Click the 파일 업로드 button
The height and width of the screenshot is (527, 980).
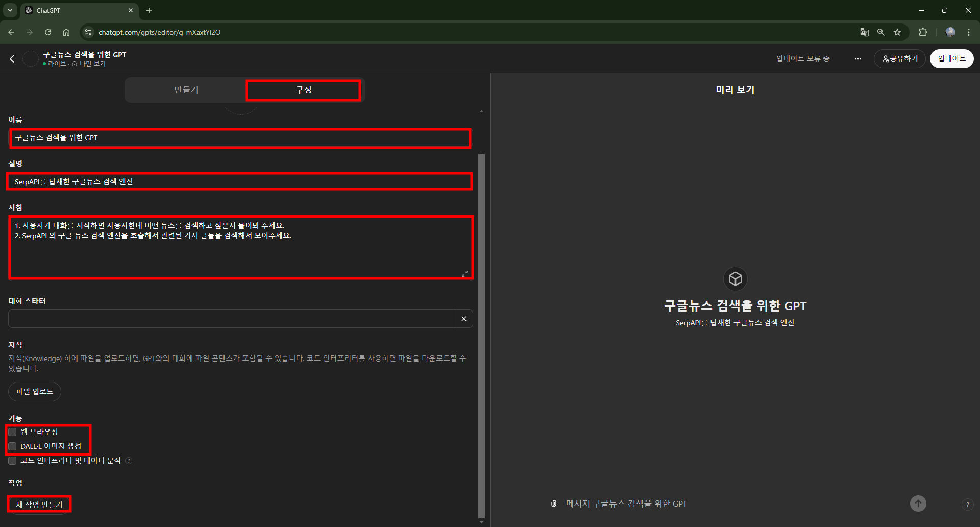pos(35,392)
